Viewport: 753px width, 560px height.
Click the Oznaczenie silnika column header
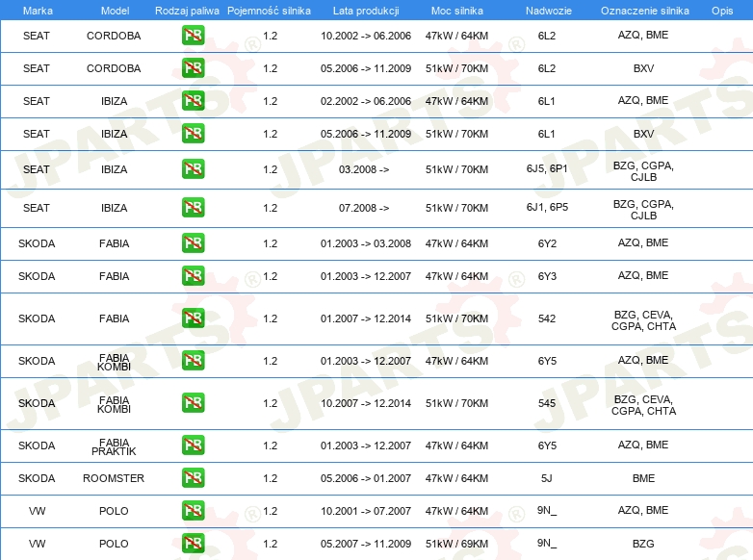[x=645, y=11]
